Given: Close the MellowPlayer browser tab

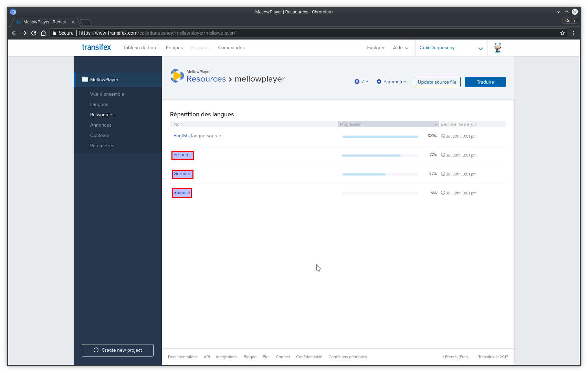Looking at the screenshot, I should pyautogui.click(x=73, y=22).
